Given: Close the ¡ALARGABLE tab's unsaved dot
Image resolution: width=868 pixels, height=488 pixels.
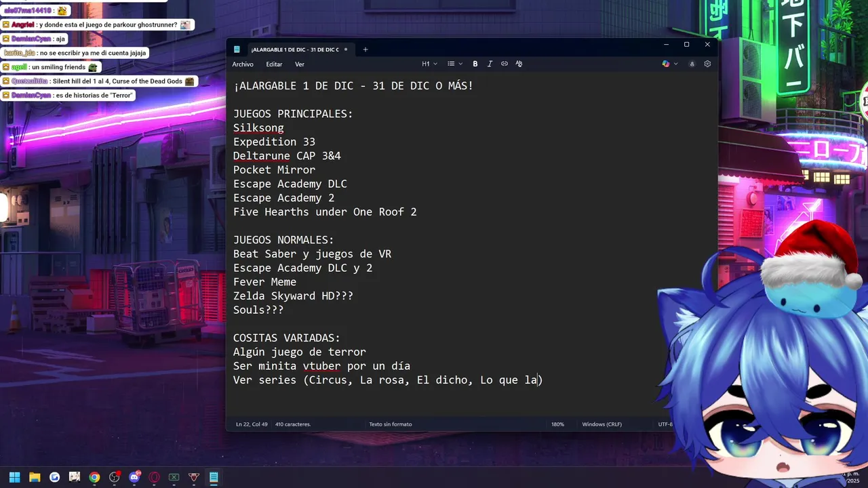Looking at the screenshot, I should [x=346, y=49].
